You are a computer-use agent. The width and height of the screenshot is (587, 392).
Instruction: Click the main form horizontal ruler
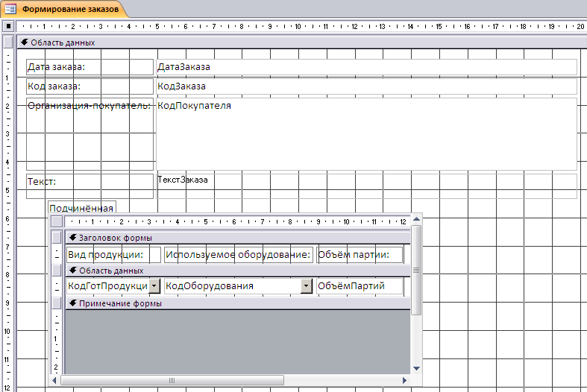tap(302, 26)
